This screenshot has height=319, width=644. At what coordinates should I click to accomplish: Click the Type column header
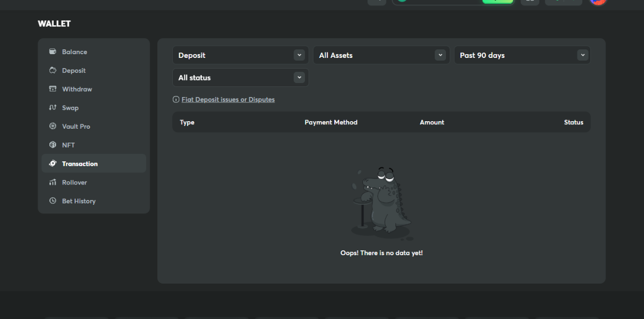[187, 122]
